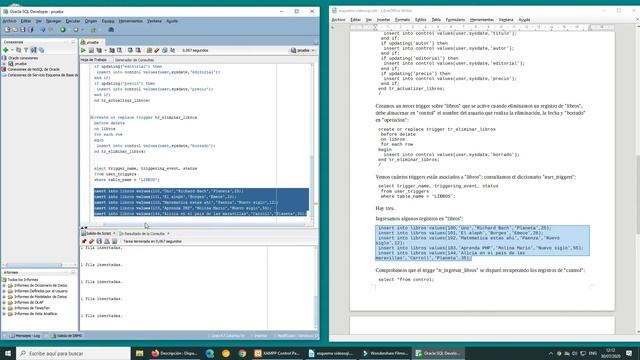Open Ejecutar menu in SQL Developer

click(73, 21)
